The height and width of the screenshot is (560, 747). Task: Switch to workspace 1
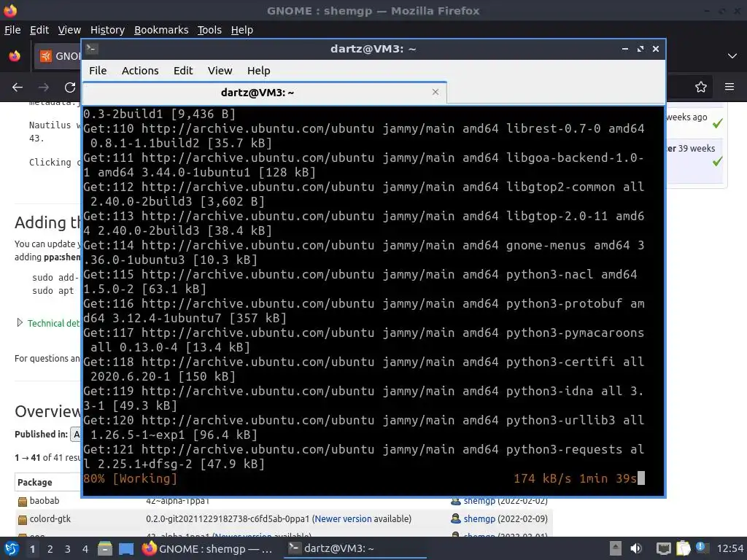[32, 549]
